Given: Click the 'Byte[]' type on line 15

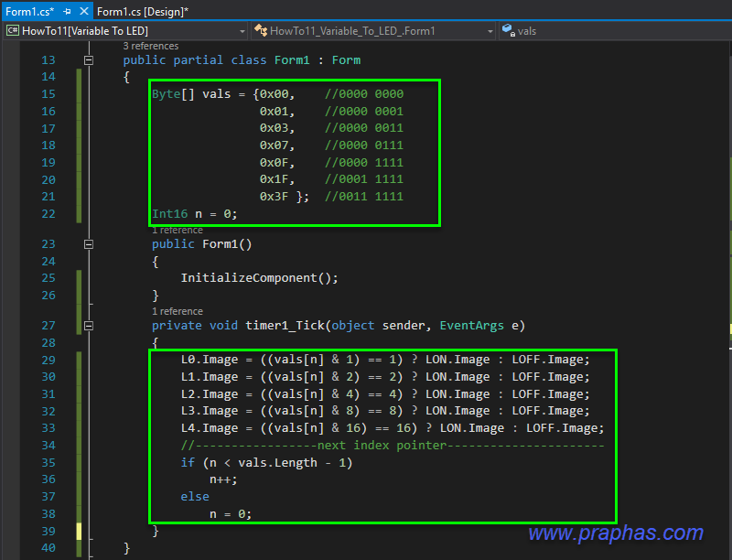Looking at the screenshot, I should click(173, 94).
